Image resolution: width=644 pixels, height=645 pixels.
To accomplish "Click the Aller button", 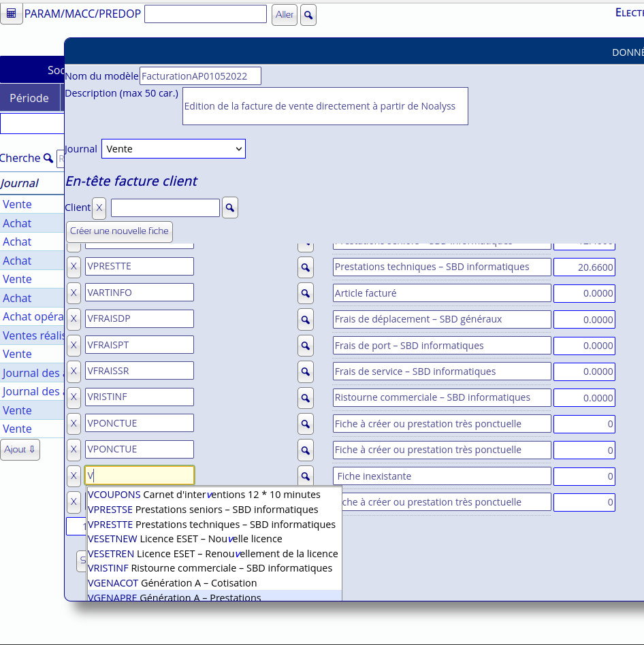I will 285,15.
